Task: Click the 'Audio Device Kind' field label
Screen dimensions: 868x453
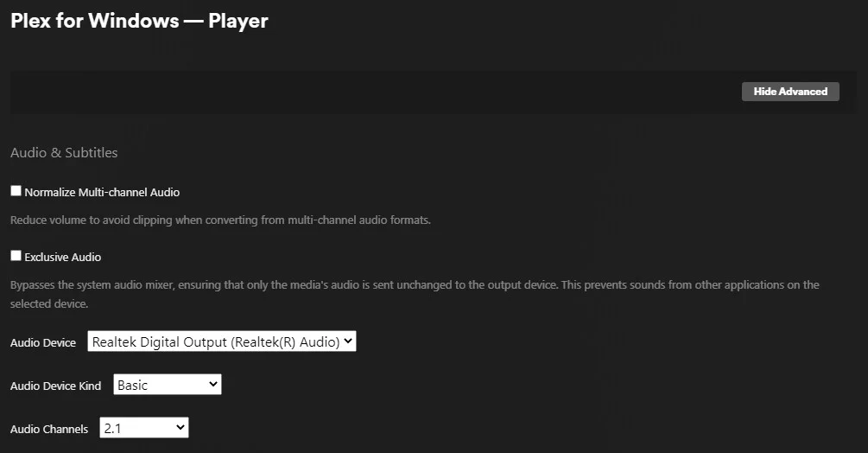Action: tap(55, 386)
